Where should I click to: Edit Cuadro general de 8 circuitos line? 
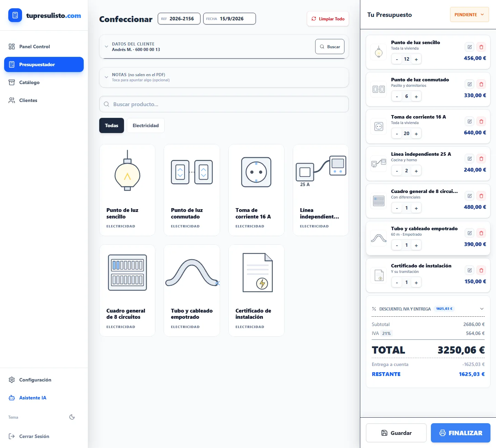click(469, 196)
